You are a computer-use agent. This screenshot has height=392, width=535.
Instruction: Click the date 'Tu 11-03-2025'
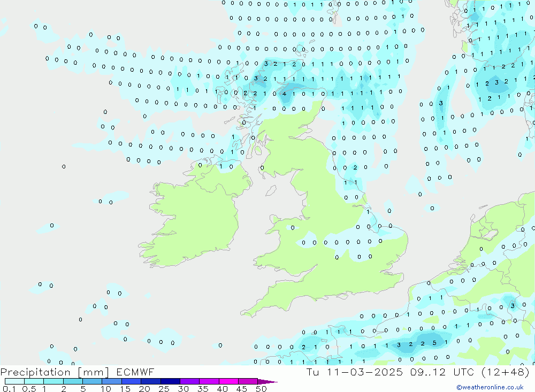(354, 372)
